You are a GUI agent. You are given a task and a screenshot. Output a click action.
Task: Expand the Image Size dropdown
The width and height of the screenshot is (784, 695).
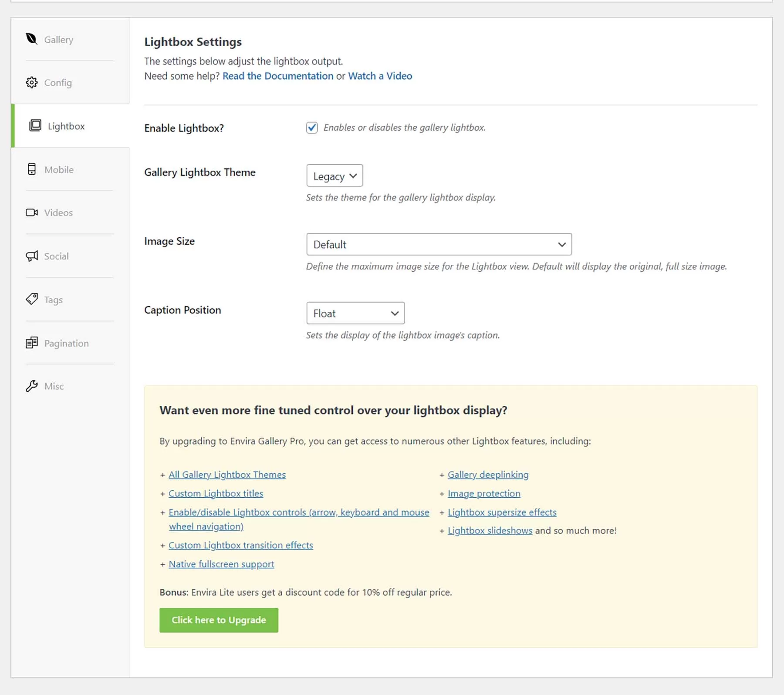pyautogui.click(x=439, y=244)
